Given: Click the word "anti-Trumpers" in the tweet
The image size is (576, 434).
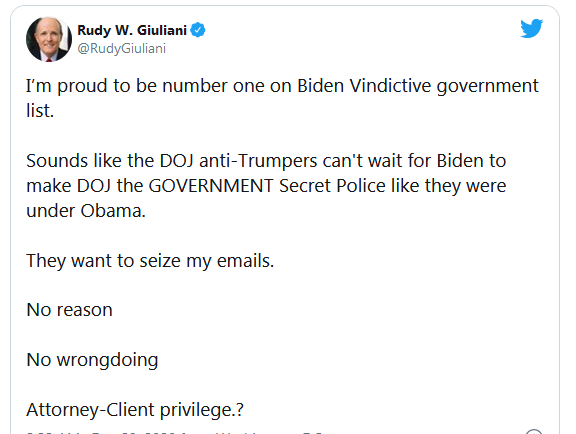Looking at the screenshot, I should click(x=258, y=162).
